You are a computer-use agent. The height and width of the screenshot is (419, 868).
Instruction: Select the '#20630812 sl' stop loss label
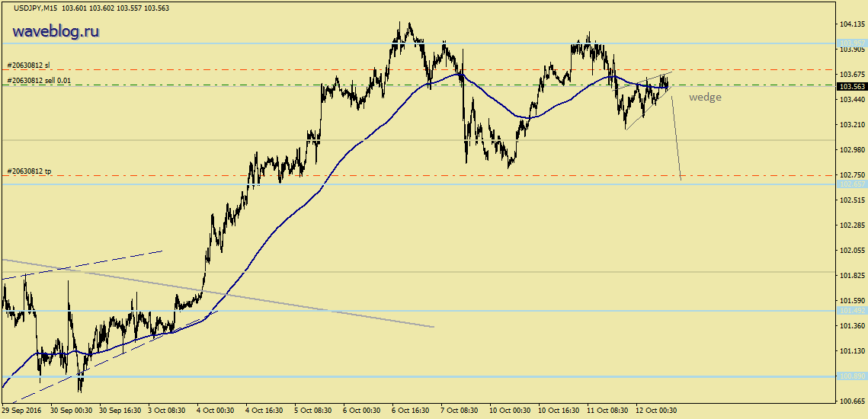pos(28,66)
